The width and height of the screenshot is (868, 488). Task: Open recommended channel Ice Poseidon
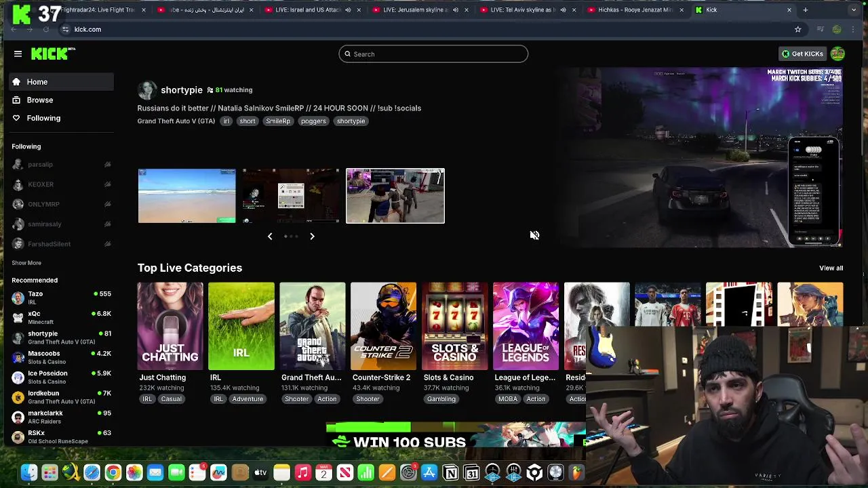tap(62, 377)
